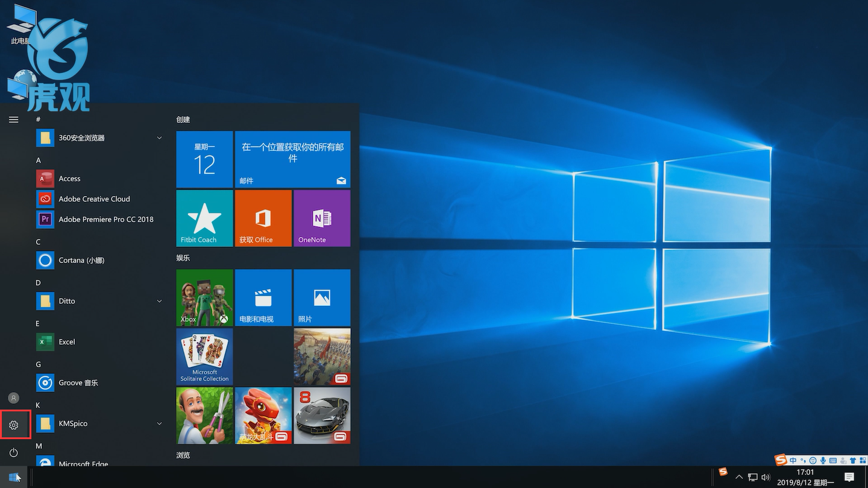Open Settings via the gear icon
The width and height of the screenshot is (868, 488).
[x=13, y=425]
